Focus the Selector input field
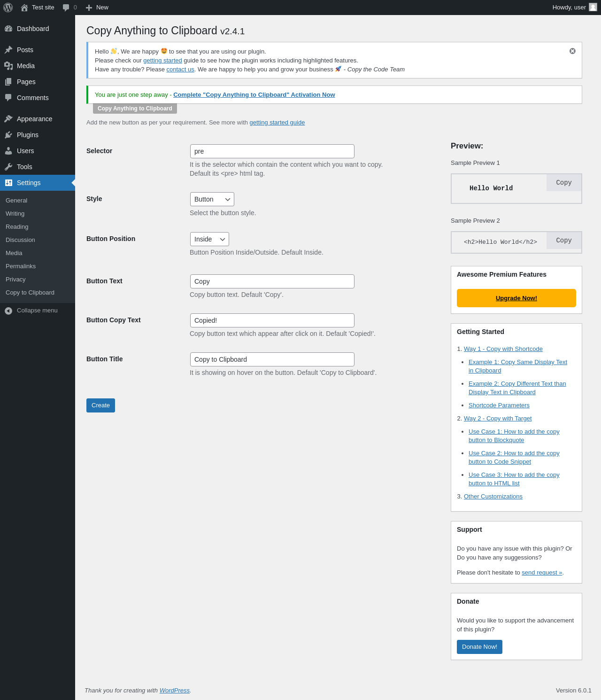Image resolution: width=601 pixels, height=700 pixels. pyautogui.click(x=272, y=151)
